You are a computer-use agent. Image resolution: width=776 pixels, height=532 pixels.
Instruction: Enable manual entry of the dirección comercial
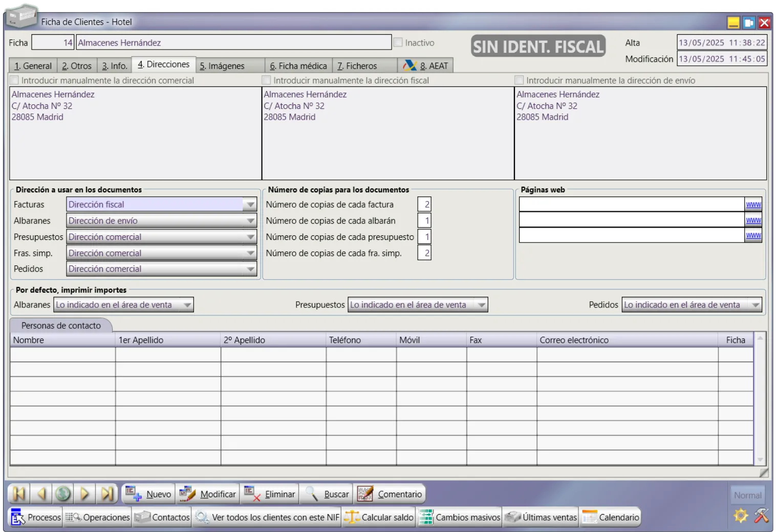click(x=15, y=80)
